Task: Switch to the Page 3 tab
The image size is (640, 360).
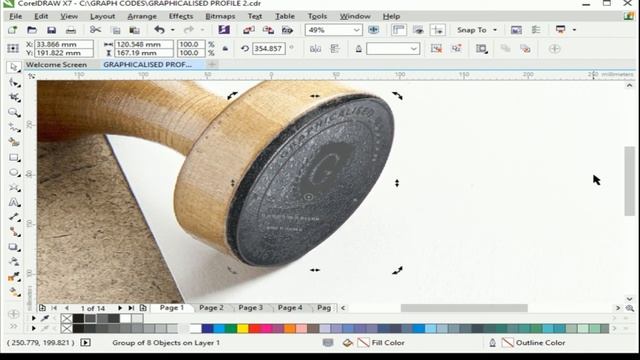Action: click(x=251, y=308)
